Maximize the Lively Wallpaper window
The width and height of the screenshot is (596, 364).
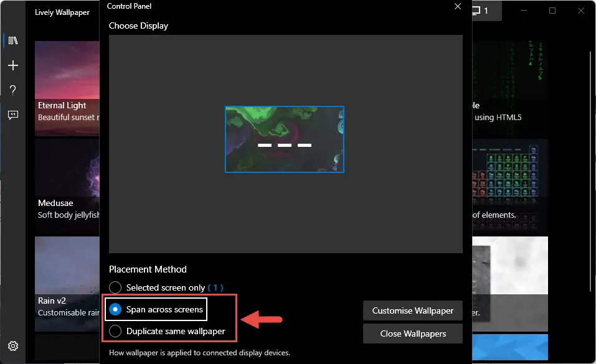pyautogui.click(x=552, y=11)
